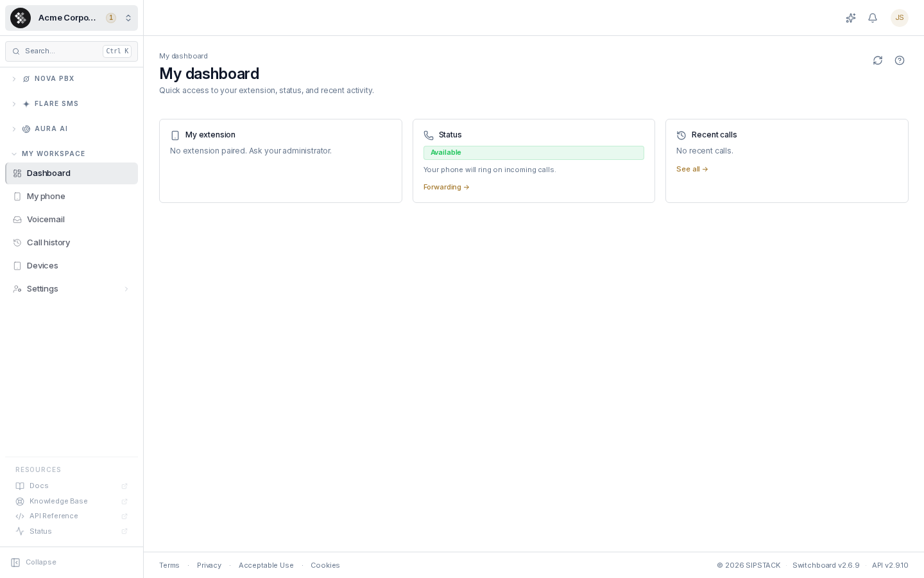
Task: Follow the Forwarding link
Action: point(447,188)
